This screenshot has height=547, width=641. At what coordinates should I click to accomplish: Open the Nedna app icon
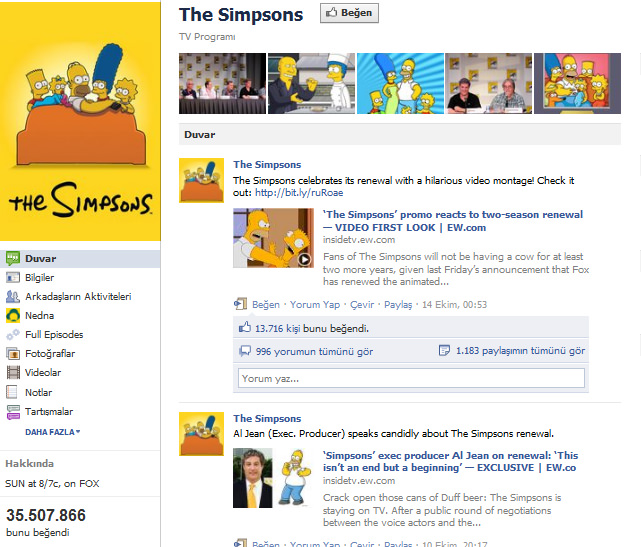click(x=13, y=315)
